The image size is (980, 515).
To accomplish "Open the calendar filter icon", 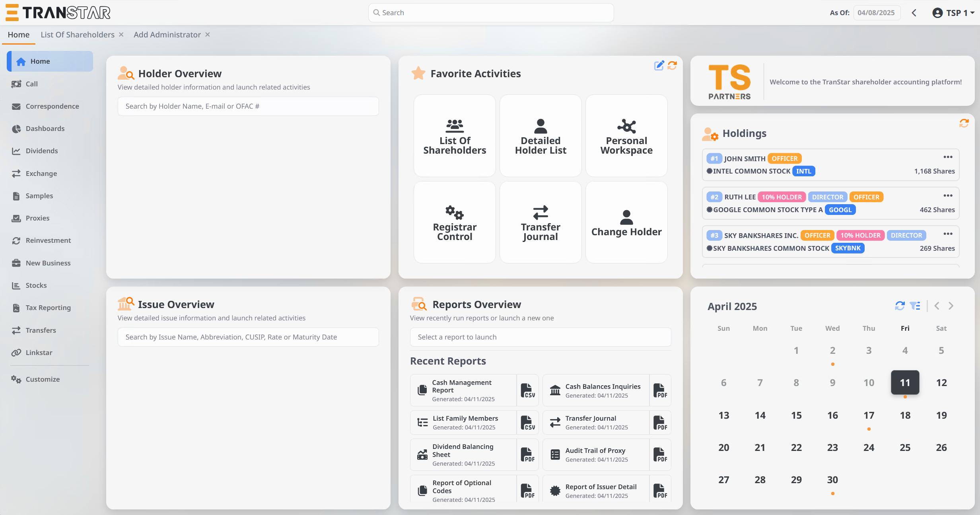I will tap(915, 306).
